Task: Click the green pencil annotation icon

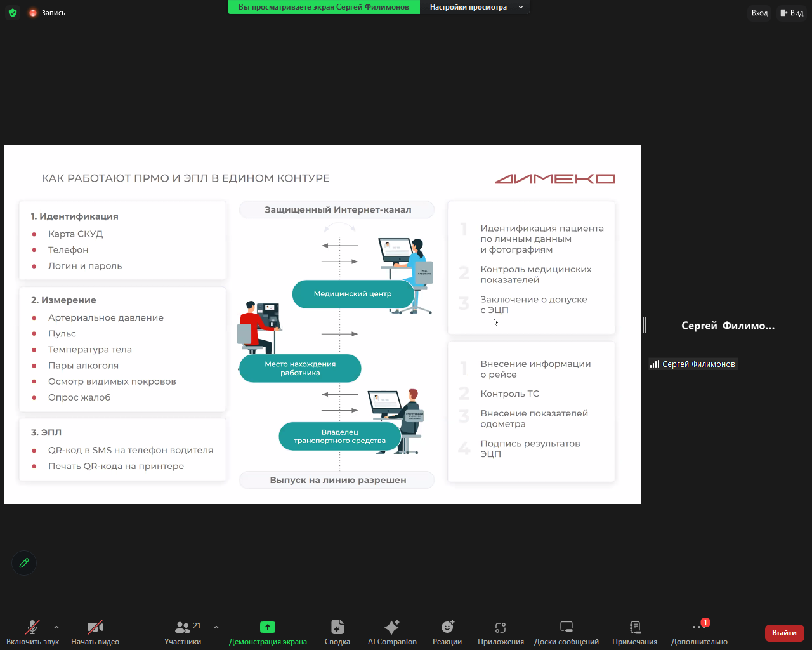Action: pyautogui.click(x=24, y=563)
